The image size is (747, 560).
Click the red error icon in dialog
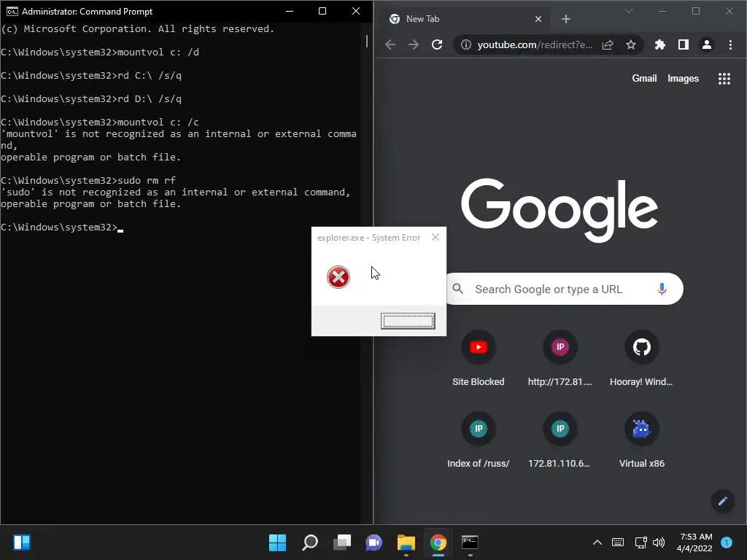pos(338,277)
